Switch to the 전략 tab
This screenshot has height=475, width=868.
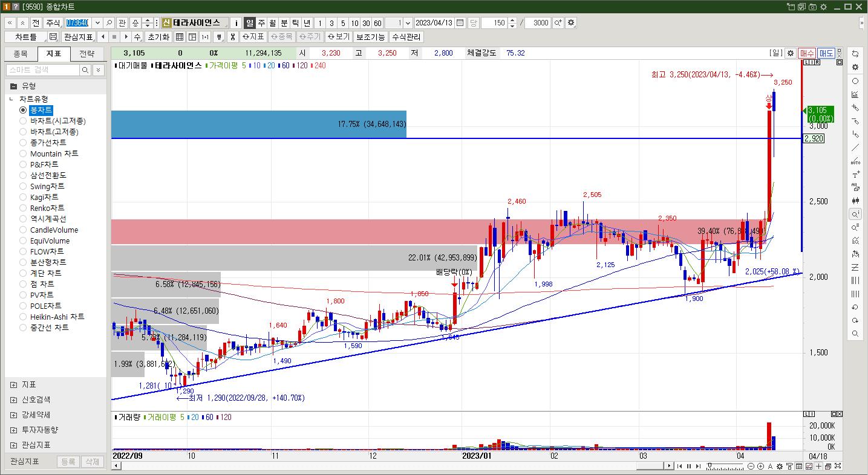pyautogui.click(x=87, y=54)
